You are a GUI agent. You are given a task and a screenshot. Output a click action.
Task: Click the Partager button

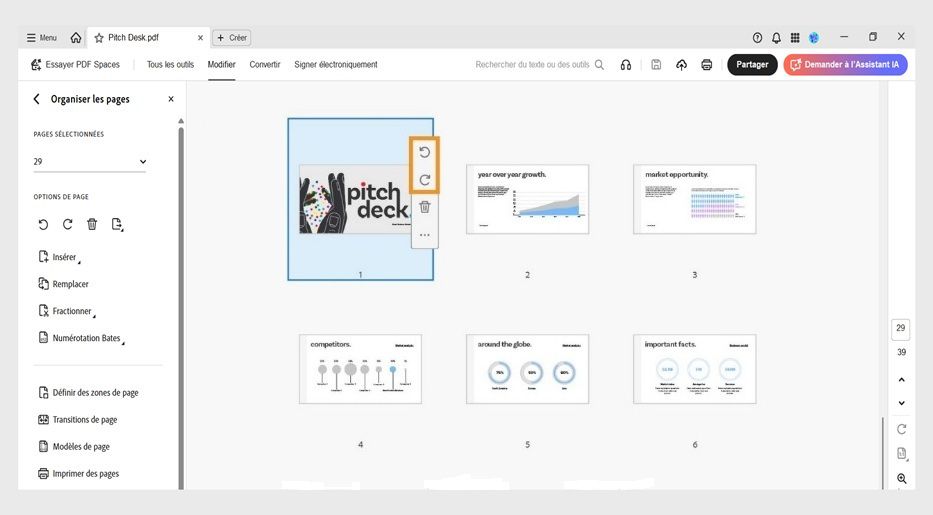coord(752,64)
